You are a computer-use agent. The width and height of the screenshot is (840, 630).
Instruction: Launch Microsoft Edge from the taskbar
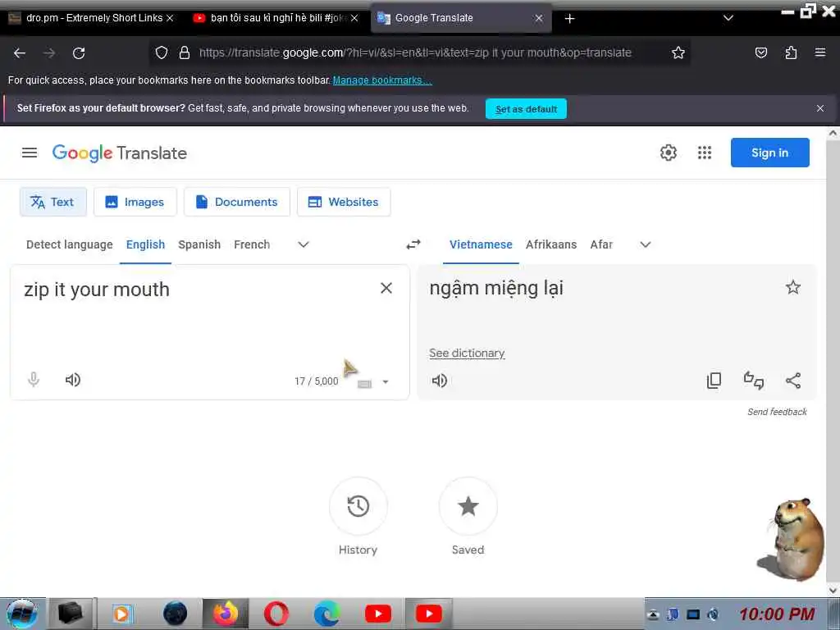tap(326, 614)
